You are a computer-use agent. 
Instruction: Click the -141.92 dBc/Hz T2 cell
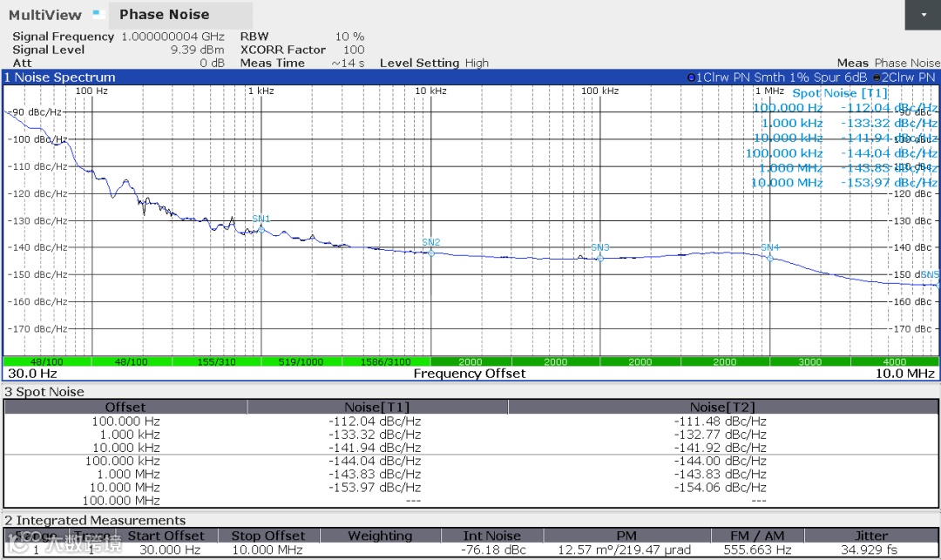[x=721, y=448]
